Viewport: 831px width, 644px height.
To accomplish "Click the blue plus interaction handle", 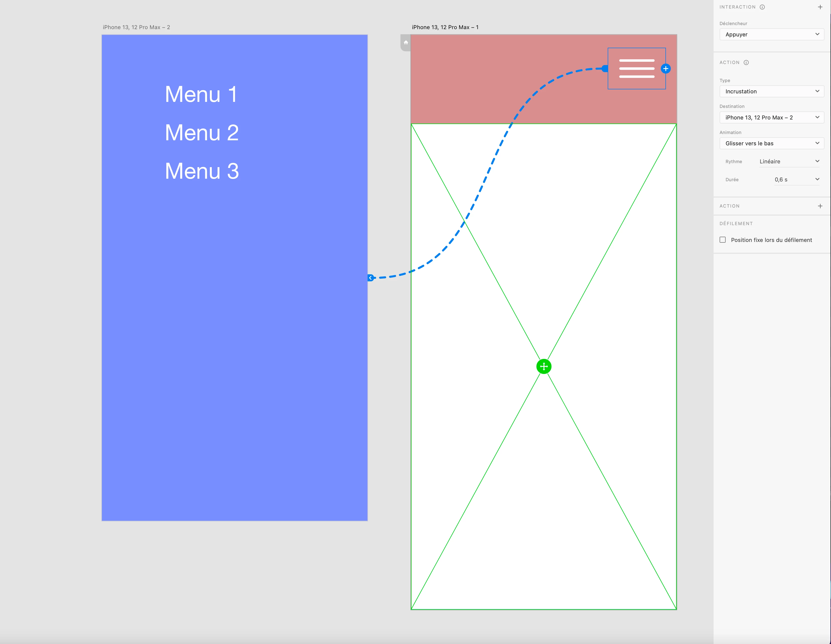I will pos(665,69).
